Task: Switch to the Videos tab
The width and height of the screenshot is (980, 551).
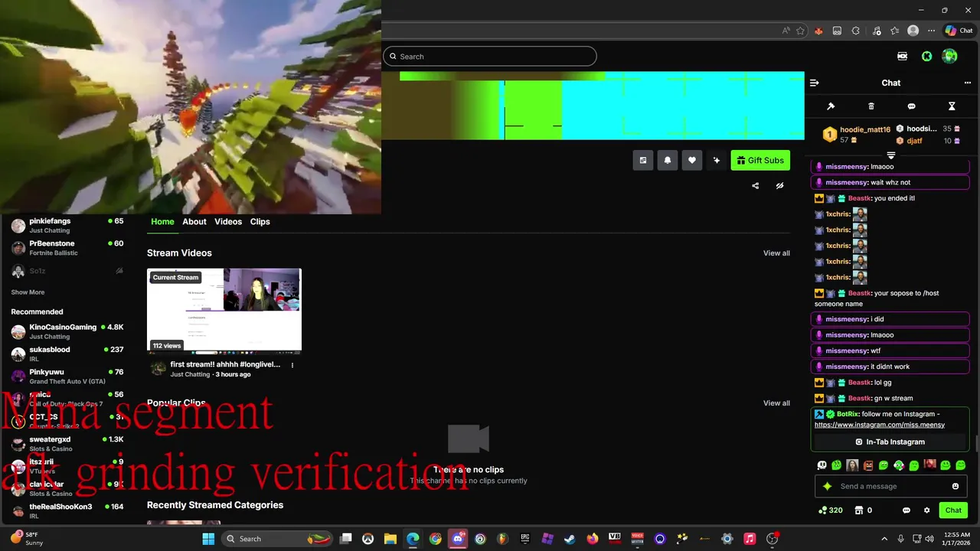Action: point(228,221)
